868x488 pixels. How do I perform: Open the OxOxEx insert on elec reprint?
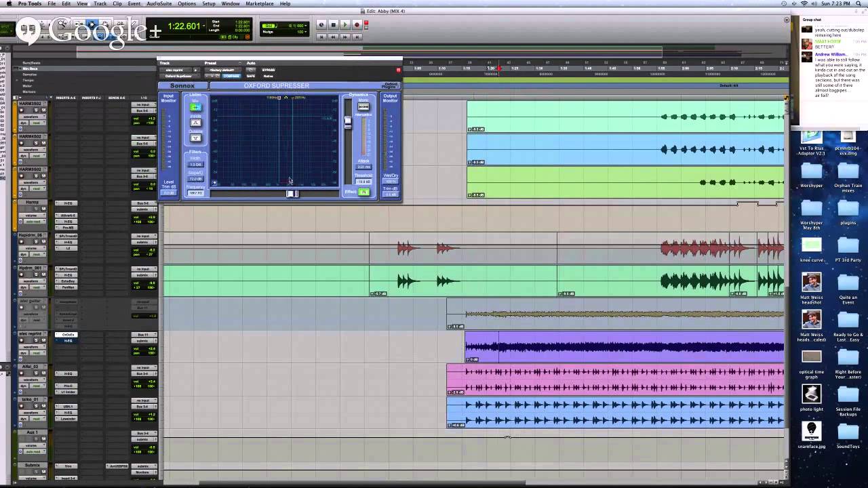[x=66, y=334]
